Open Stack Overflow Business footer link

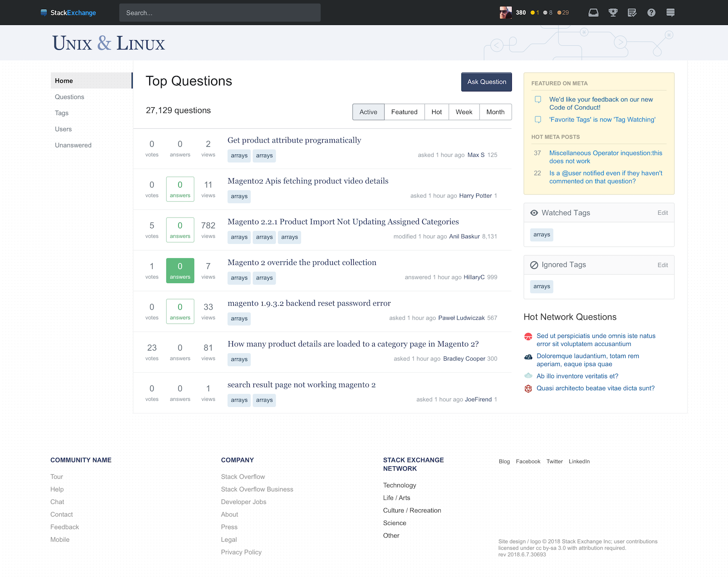coord(257,489)
